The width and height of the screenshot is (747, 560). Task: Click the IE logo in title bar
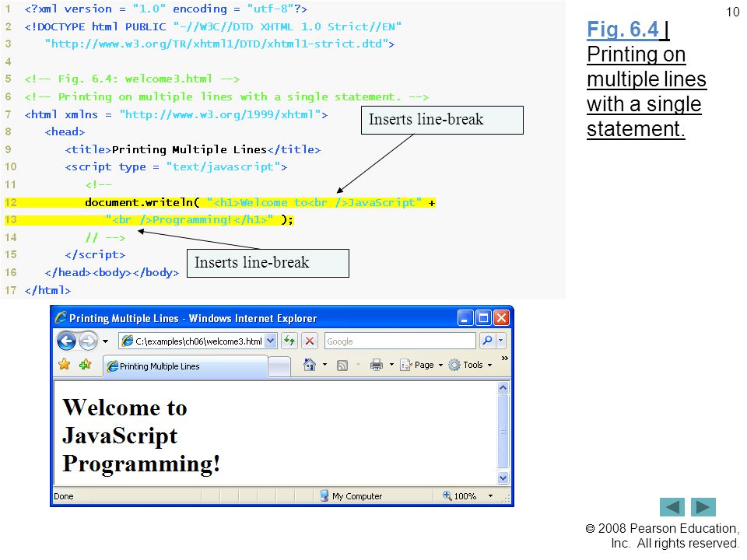(x=61, y=317)
